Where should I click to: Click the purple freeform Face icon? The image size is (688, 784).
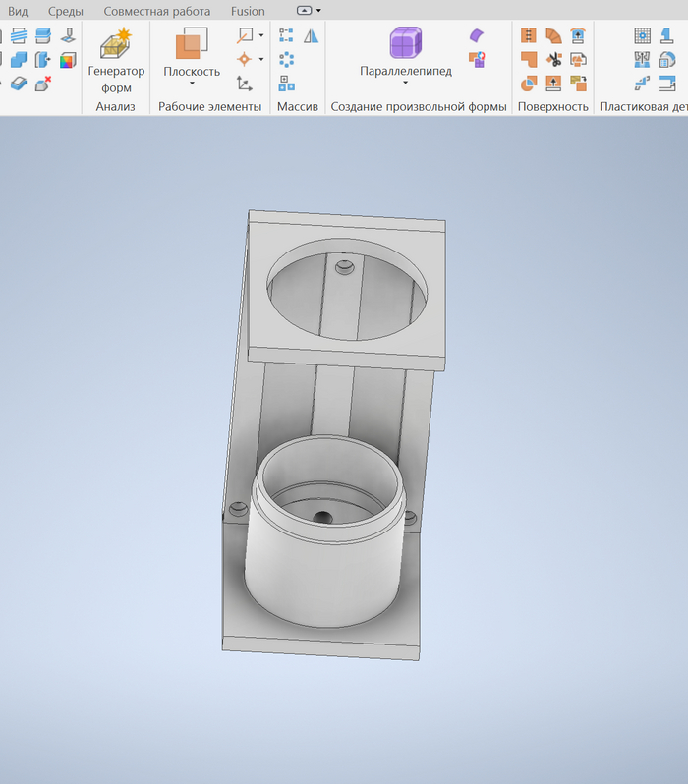[x=477, y=36]
